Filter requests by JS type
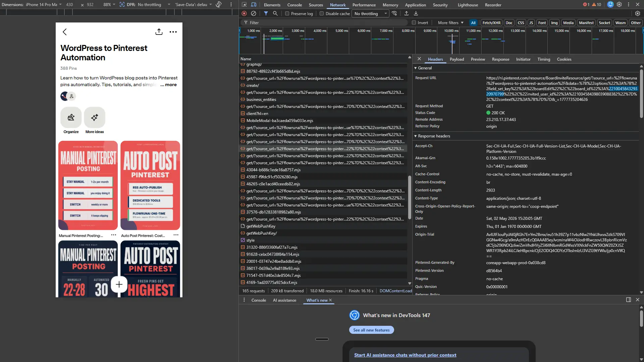 coord(531,23)
